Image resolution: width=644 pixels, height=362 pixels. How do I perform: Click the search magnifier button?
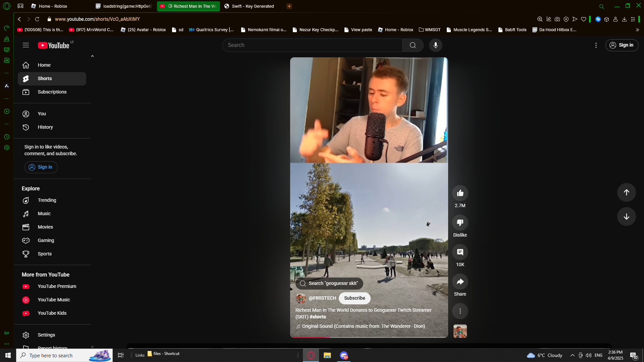coord(413,45)
